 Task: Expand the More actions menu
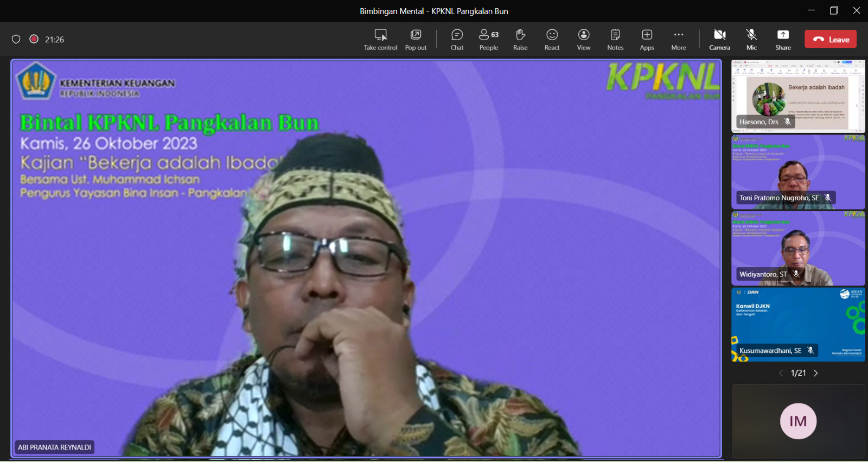[x=678, y=40]
